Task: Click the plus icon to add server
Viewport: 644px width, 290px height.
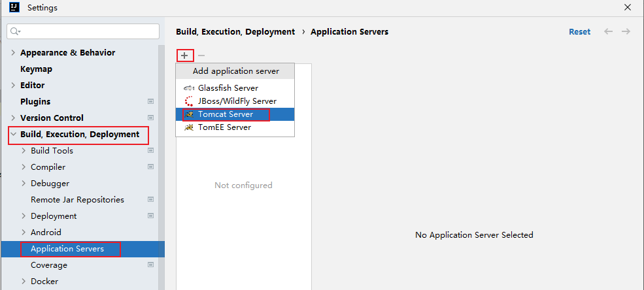Action: (x=184, y=56)
